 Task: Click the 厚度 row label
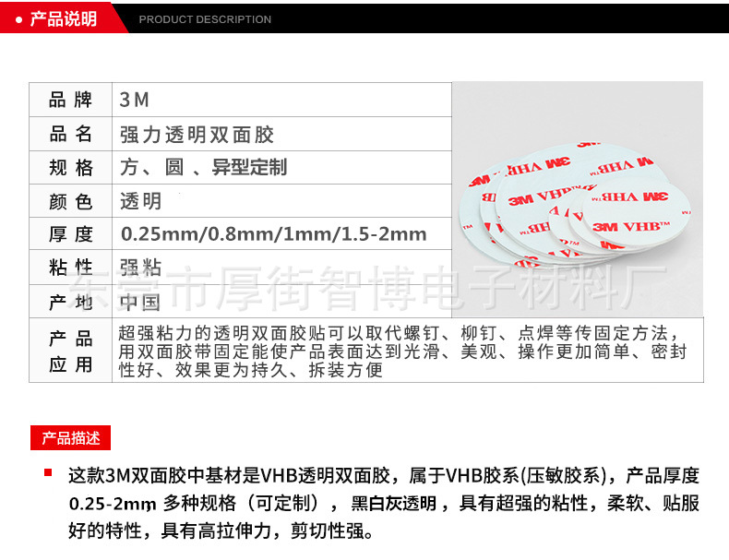tap(71, 233)
